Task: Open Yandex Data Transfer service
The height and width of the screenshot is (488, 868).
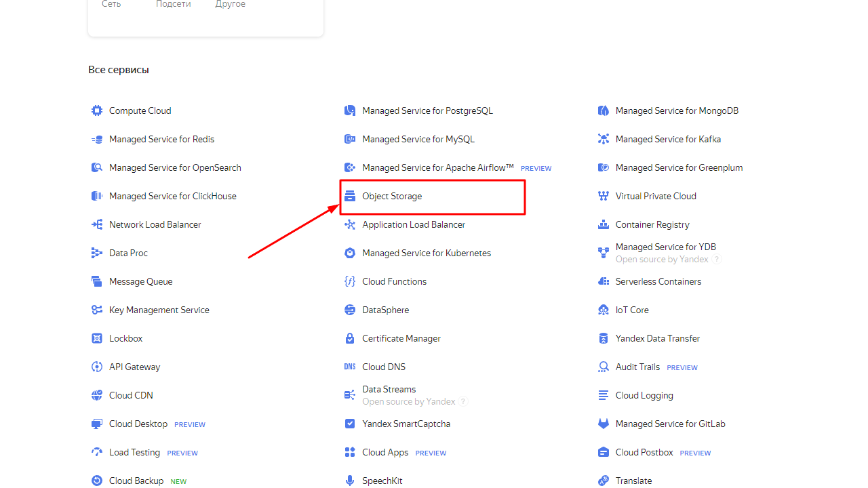Action: point(658,338)
